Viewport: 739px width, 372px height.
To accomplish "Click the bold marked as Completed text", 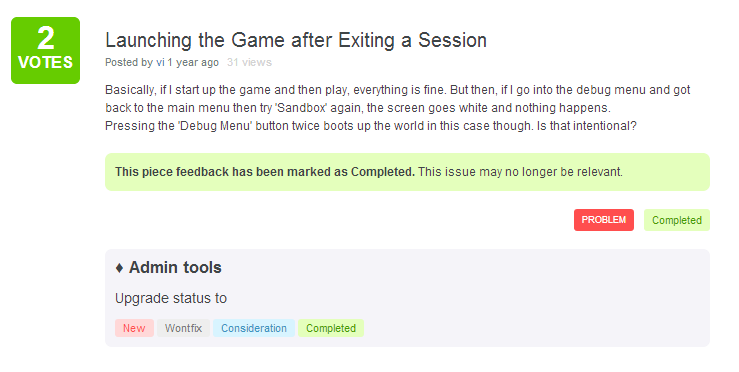I will pos(265,172).
